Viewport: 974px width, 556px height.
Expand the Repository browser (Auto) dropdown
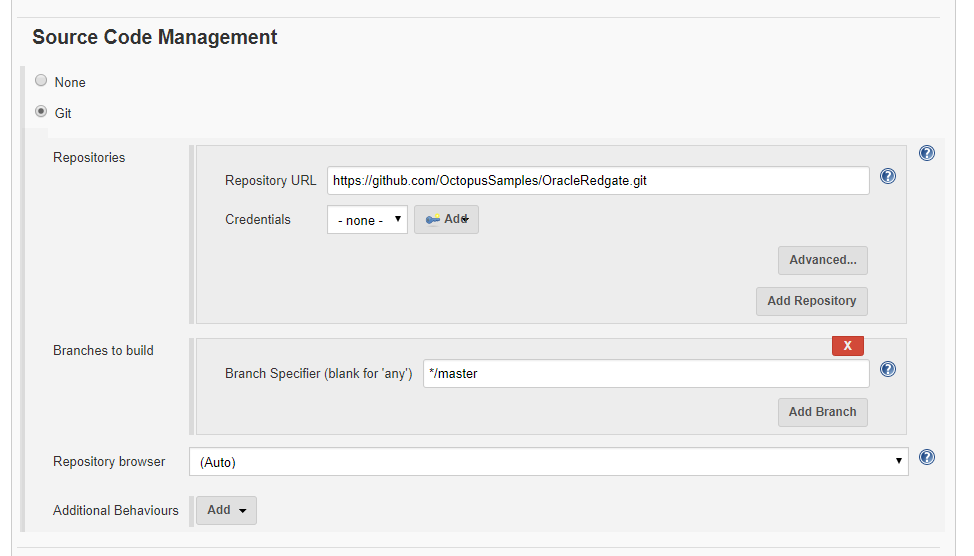548,462
